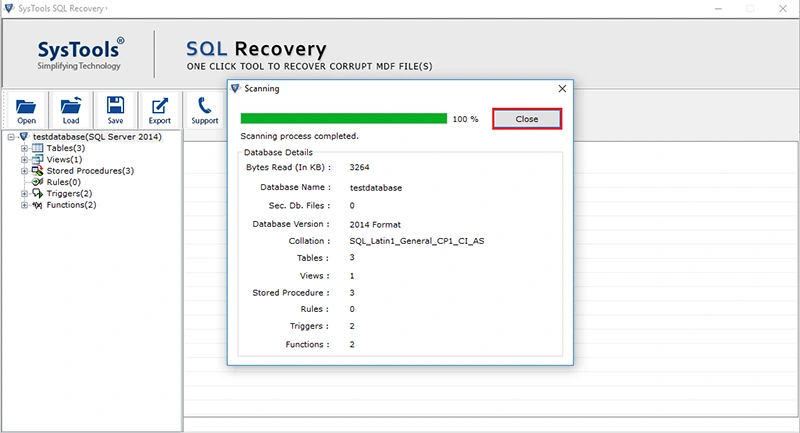
Task: Select Triggers(2) in the tree
Action: pyautogui.click(x=69, y=194)
